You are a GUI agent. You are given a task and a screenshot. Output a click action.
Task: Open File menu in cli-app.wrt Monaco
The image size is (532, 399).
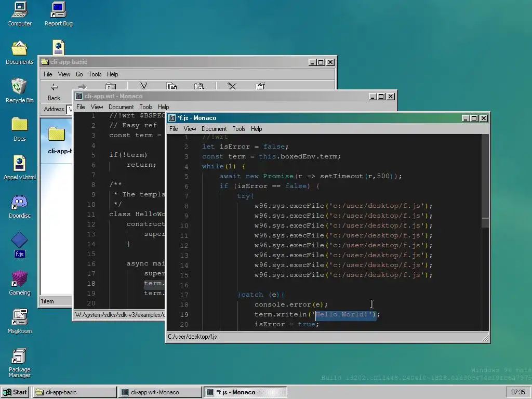tap(81, 107)
